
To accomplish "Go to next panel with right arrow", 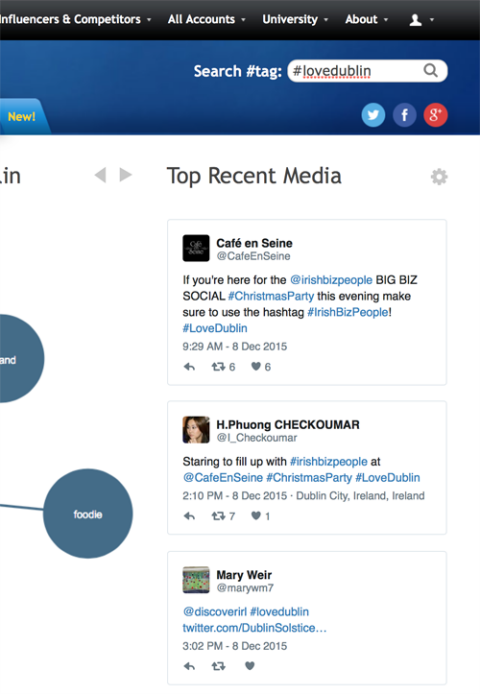I will coord(126,175).
